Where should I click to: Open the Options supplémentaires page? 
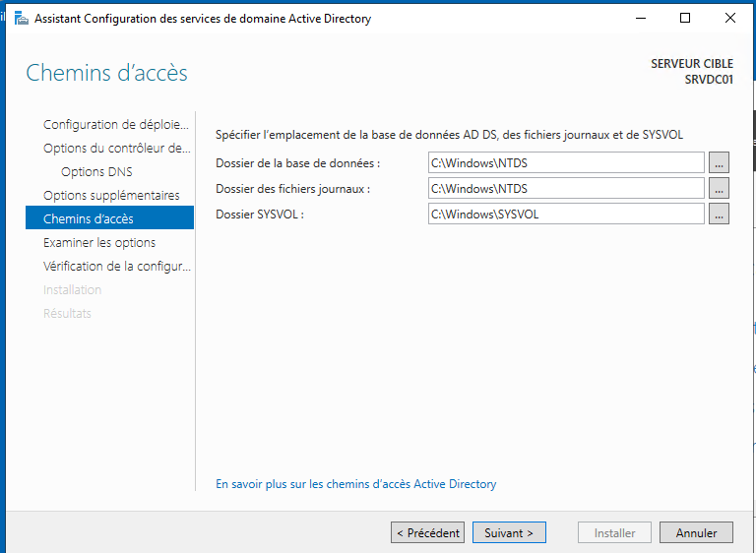coord(111,195)
